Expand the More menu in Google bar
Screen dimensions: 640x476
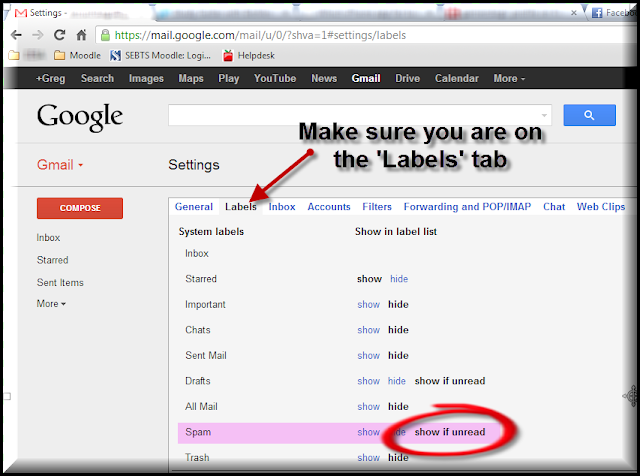509,78
